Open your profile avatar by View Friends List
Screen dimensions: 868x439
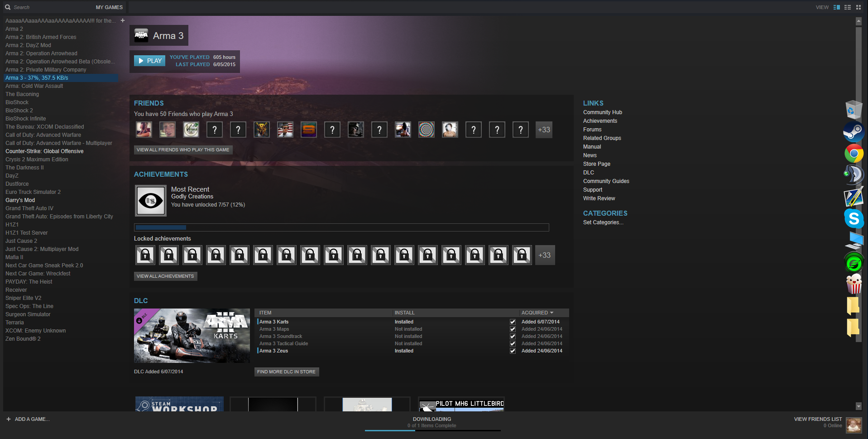854,425
